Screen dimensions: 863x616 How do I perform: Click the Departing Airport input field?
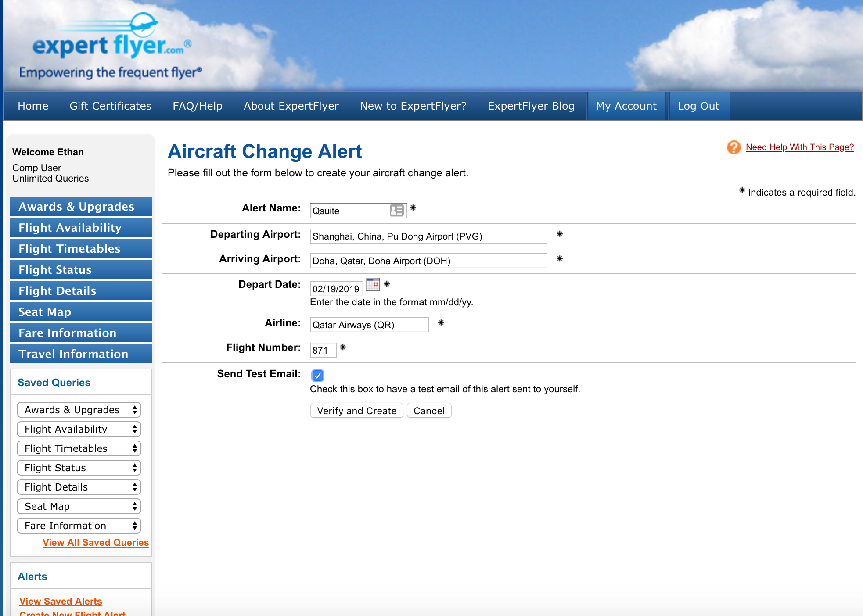(x=428, y=236)
